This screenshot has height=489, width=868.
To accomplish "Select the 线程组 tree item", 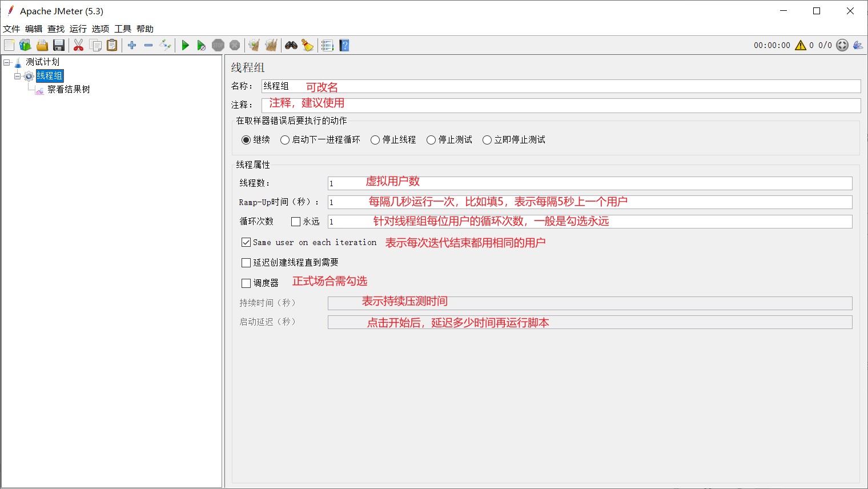I will tap(50, 76).
